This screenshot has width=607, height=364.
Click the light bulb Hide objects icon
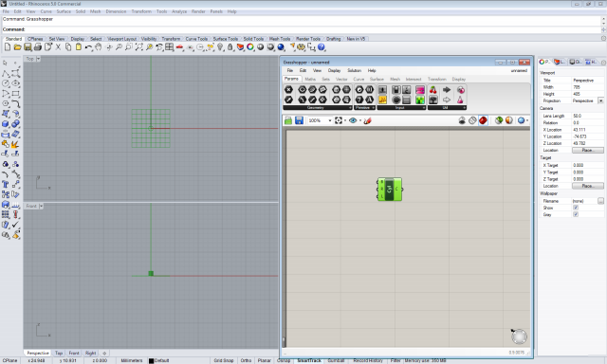coord(220,47)
